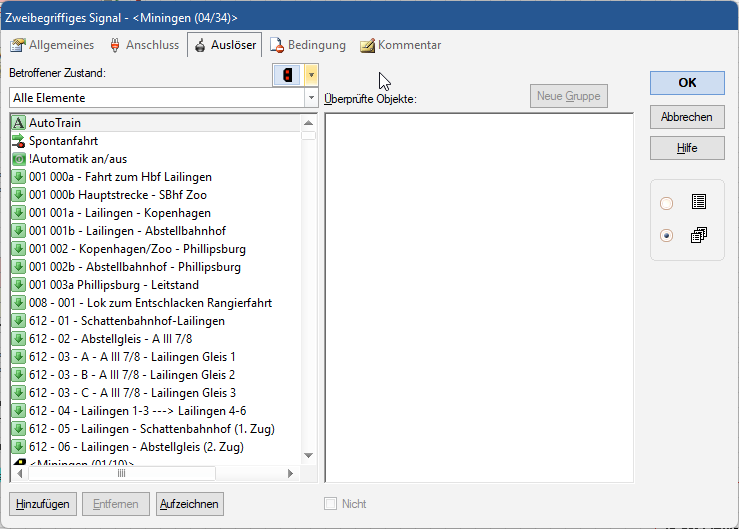The image size is (739, 529).
Task: Click the Abbrechen button
Action: 686,117
